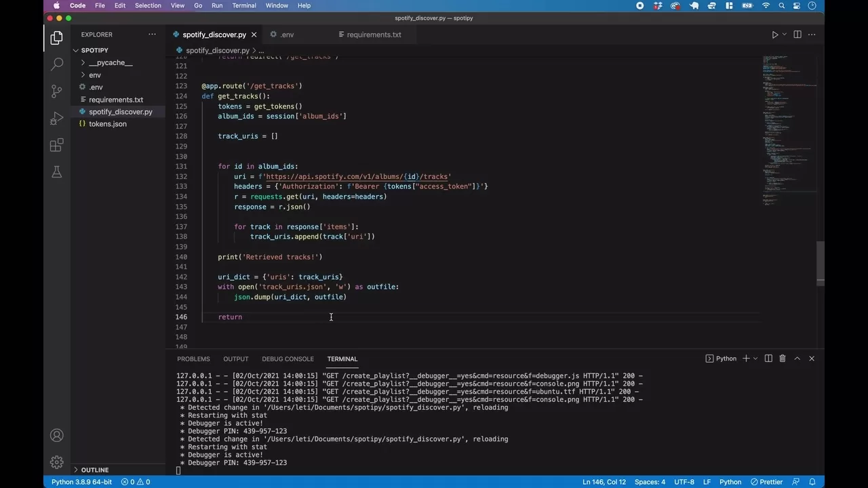Collapse the SPOTIPY folder
The height and width of the screenshot is (488, 868).
[x=76, y=50]
